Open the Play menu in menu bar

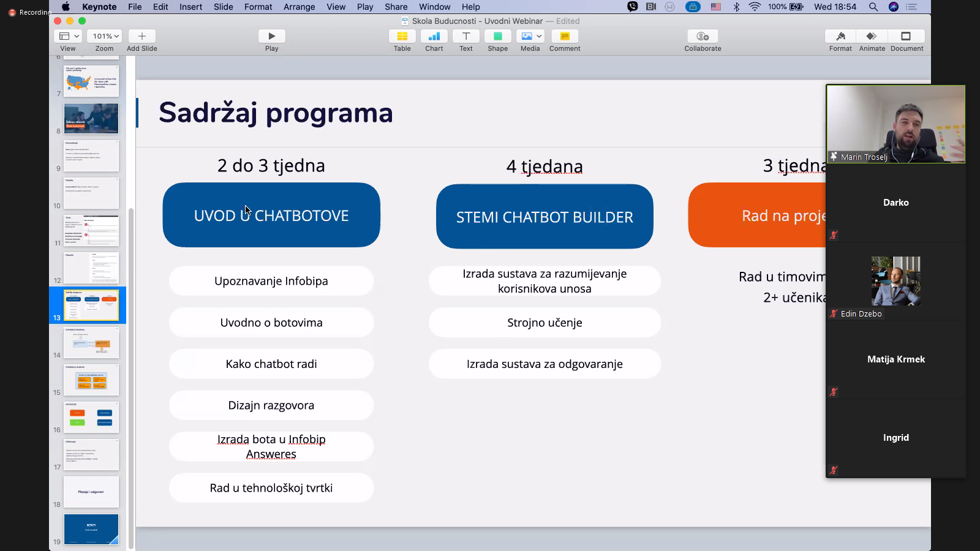[365, 7]
